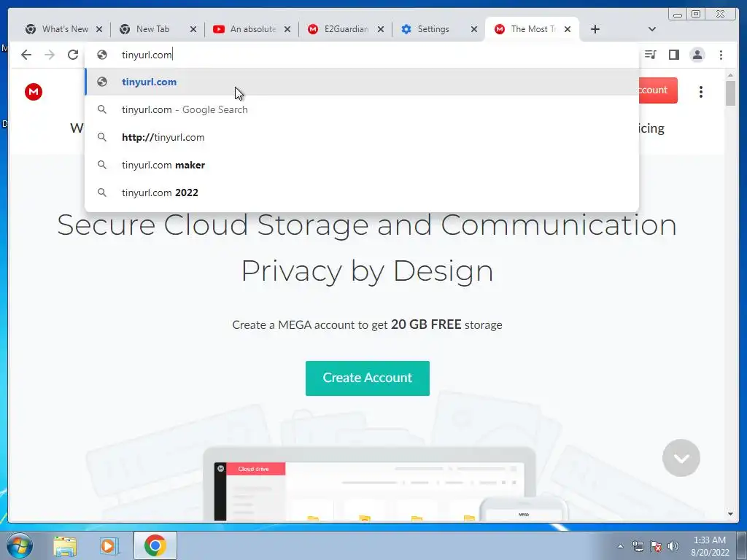Open MEGA page's three-dot menu
This screenshot has width=747, height=560.
pyautogui.click(x=701, y=91)
